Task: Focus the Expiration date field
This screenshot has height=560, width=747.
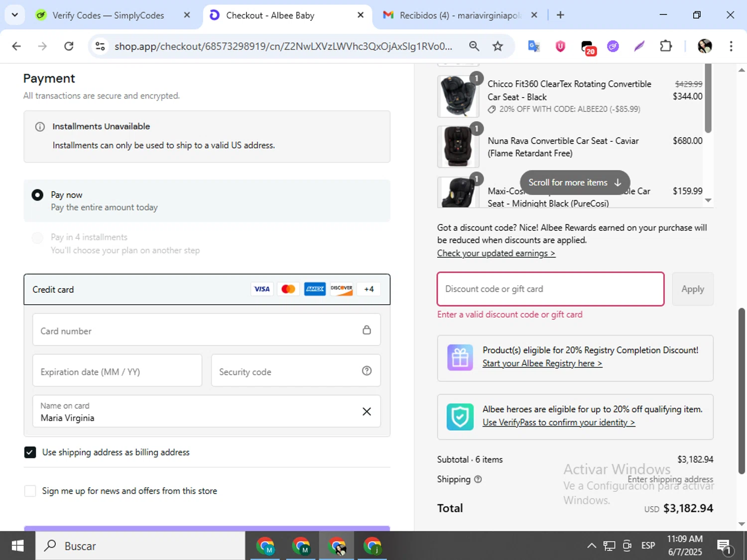Action: [118, 371]
